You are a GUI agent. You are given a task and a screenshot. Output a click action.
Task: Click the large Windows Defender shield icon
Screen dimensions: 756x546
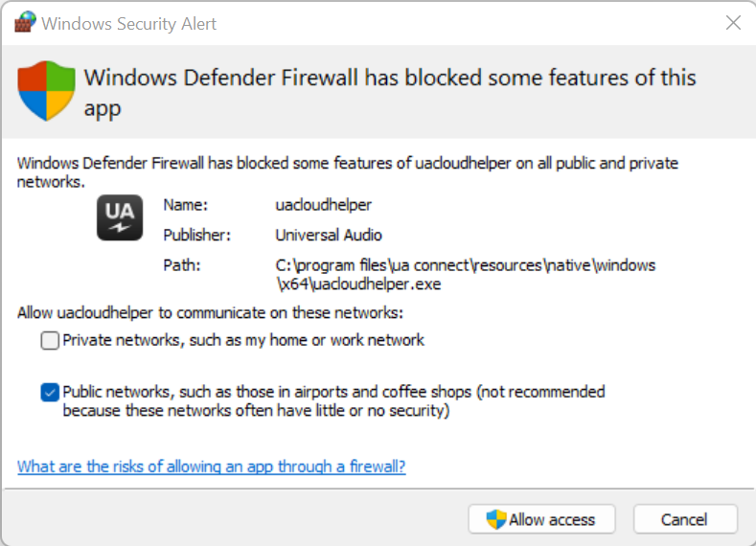(x=47, y=91)
